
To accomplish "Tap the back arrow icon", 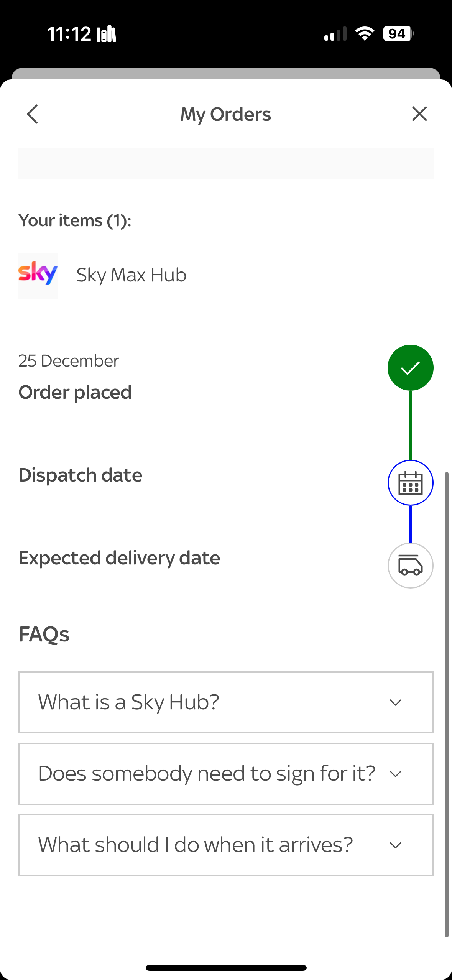I will 32,114.
